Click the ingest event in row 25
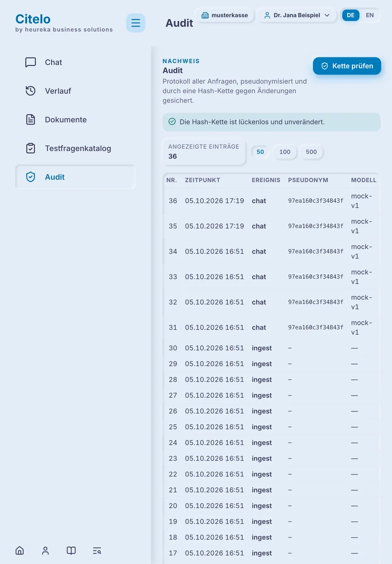Image resolution: width=392 pixels, height=564 pixels. (x=262, y=427)
